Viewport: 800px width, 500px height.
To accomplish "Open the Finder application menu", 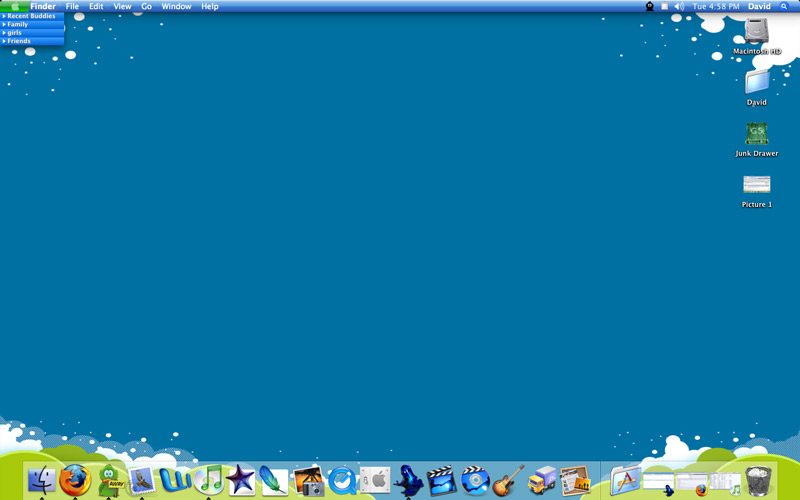I will [43, 6].
